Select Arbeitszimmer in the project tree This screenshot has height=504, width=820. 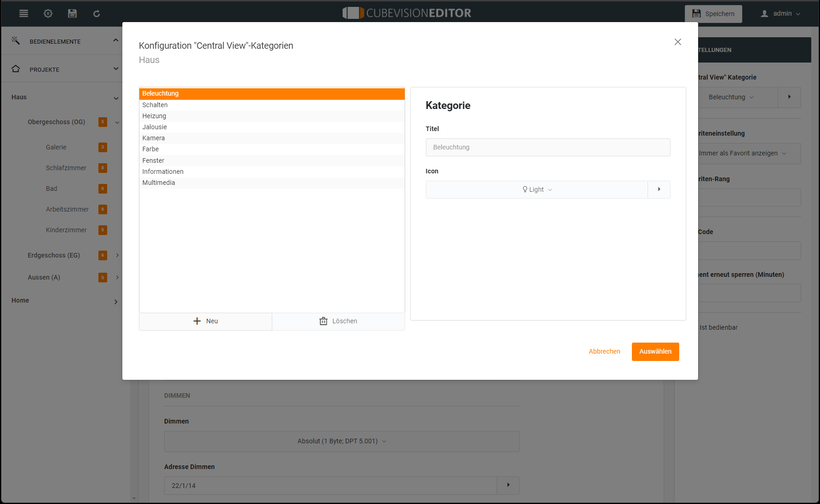67,209
